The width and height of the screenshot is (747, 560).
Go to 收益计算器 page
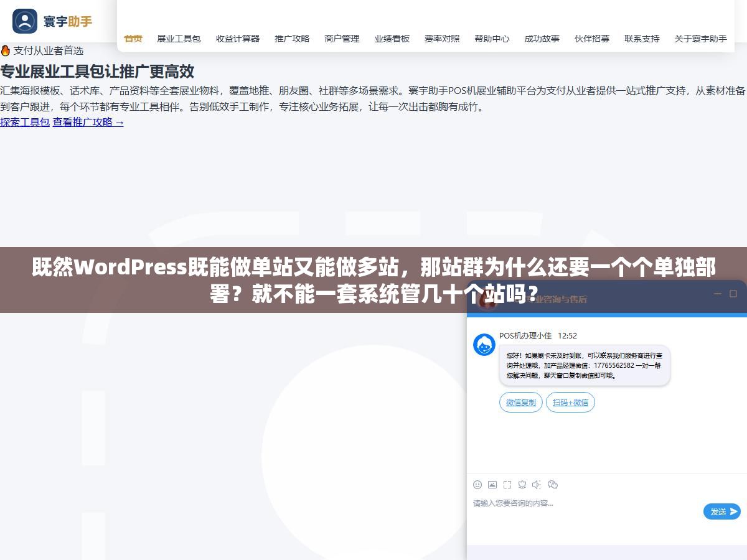point(238,39)
